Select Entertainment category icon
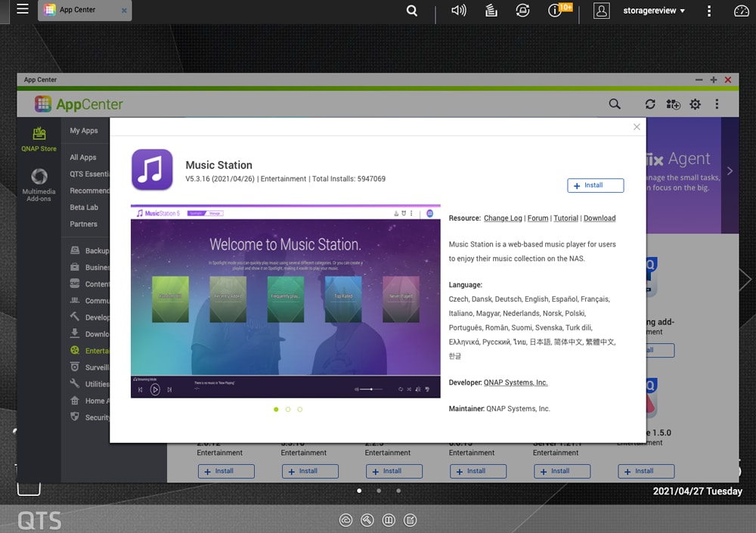Image resolution: width=756 pixels, height=533 pixels. (x=75, y=350)
